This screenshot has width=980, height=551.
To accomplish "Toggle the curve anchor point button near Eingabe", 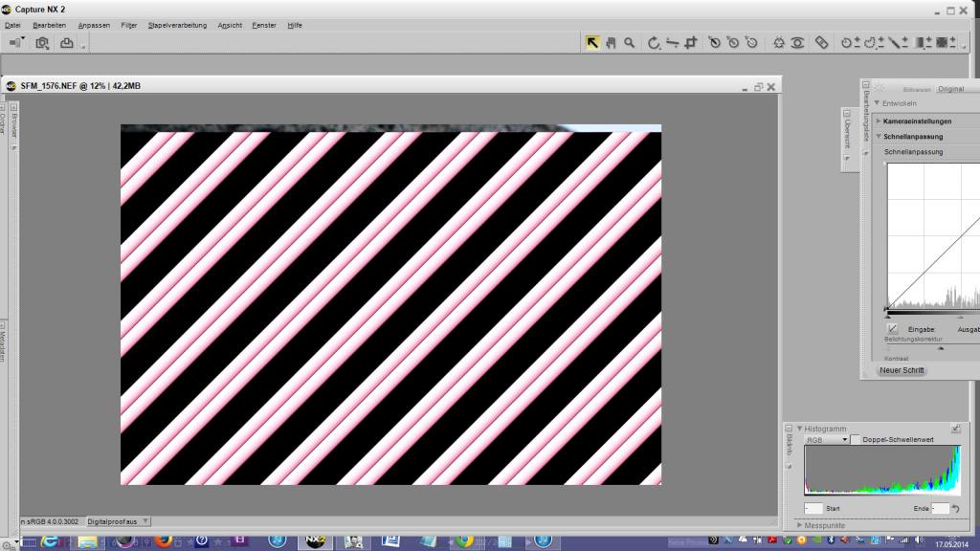I will coord(892,329).
